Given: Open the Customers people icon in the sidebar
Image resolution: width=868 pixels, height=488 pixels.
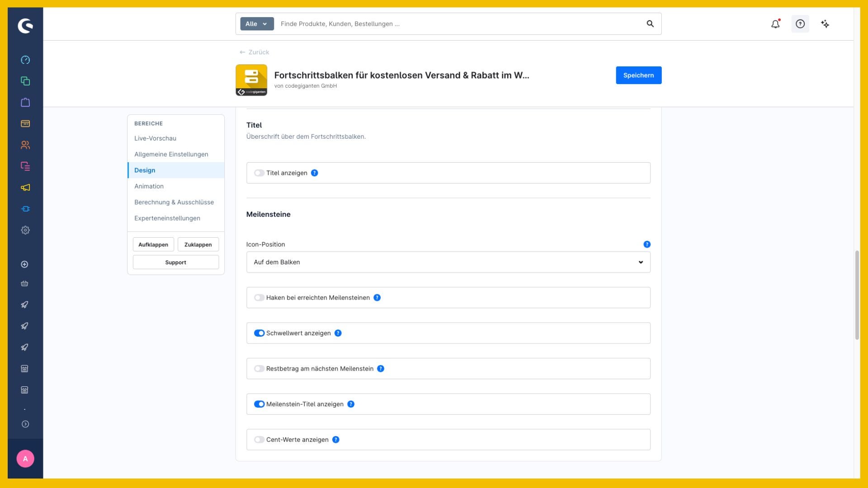Looking at the screenshot, I should [x=25, y=145].
